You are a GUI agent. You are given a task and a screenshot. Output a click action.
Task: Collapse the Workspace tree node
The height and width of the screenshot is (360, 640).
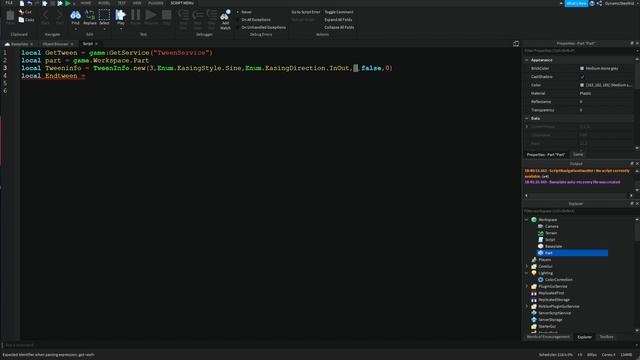[x=527, y=220]
